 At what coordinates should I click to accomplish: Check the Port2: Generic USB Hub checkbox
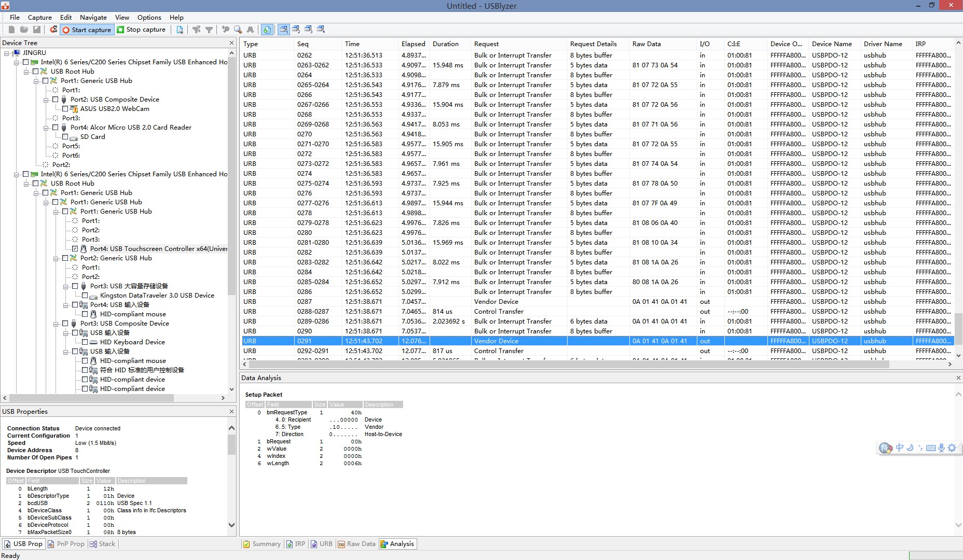click(65, 258)
